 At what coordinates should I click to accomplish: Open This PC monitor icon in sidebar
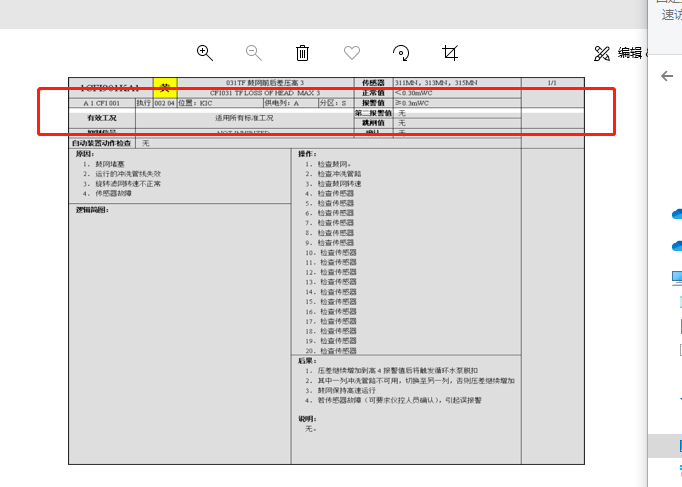[x=677, y=277]
